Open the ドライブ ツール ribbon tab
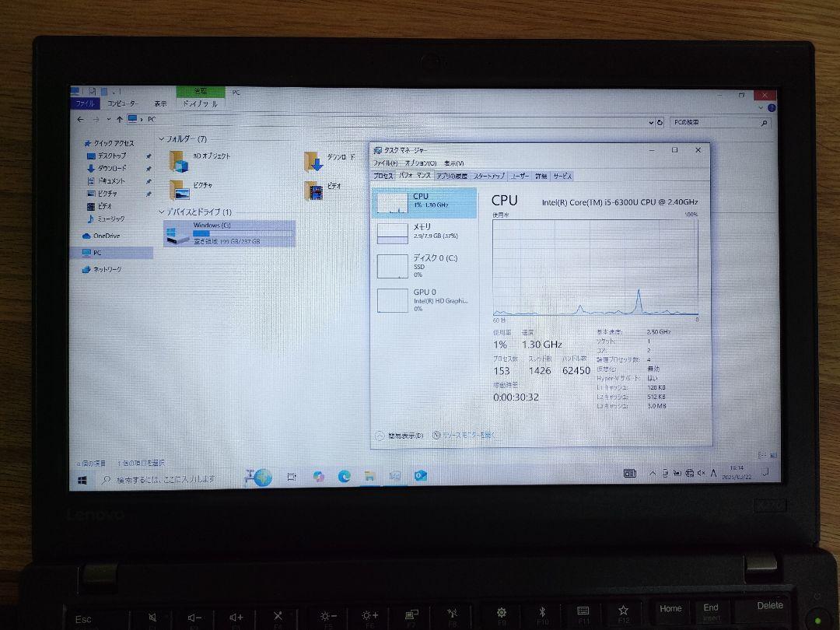 201,103
